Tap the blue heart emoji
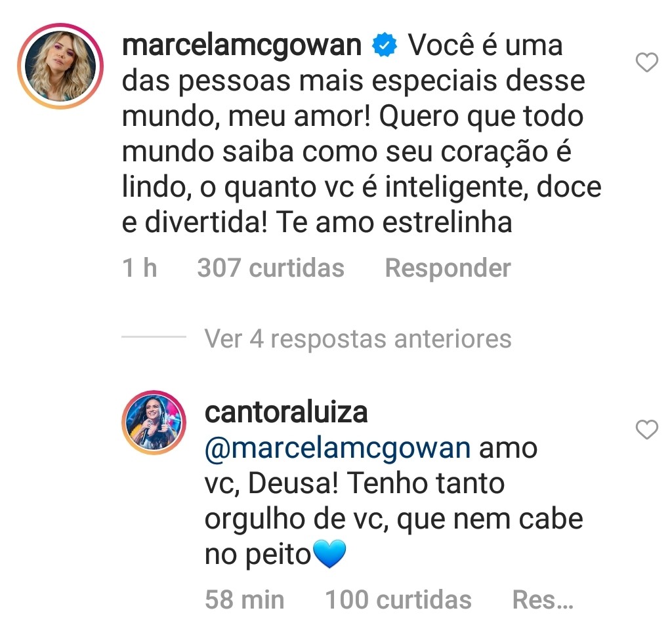 (x=329, y=556)
